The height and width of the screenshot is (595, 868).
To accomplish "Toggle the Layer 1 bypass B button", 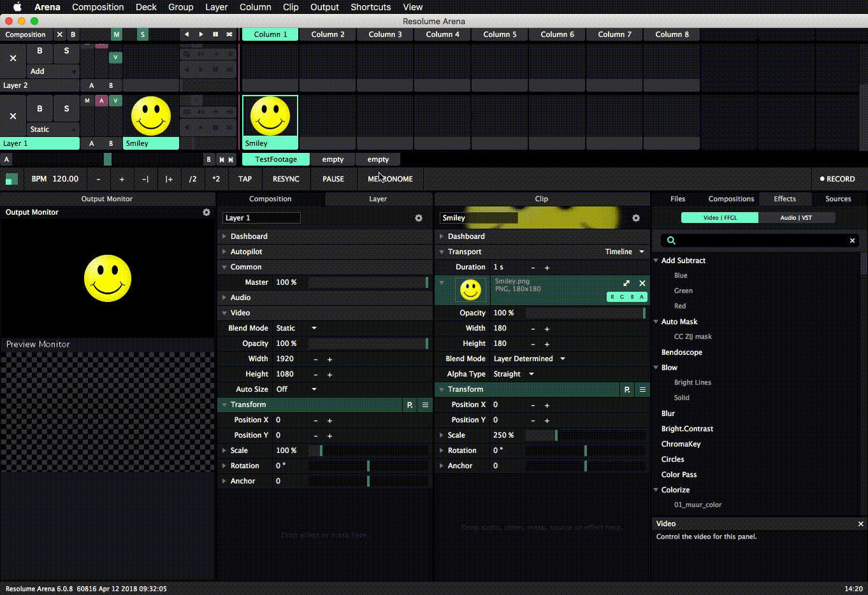I will pos(40,108).
